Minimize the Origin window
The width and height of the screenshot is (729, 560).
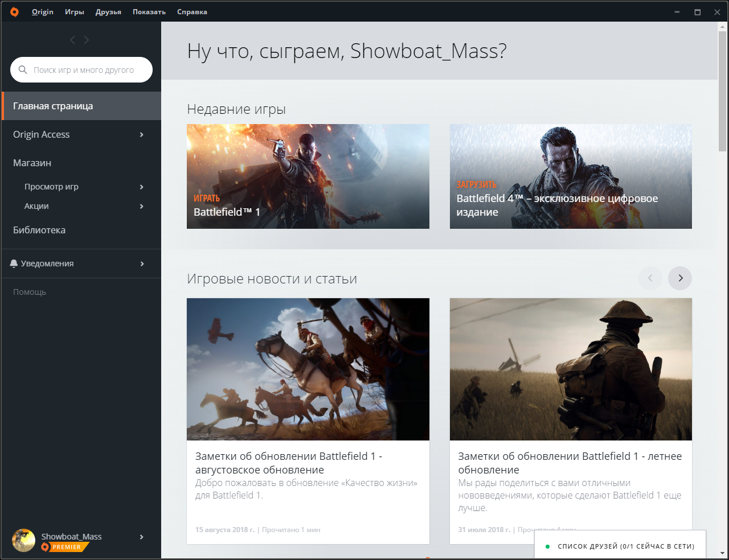coord(677,12)
